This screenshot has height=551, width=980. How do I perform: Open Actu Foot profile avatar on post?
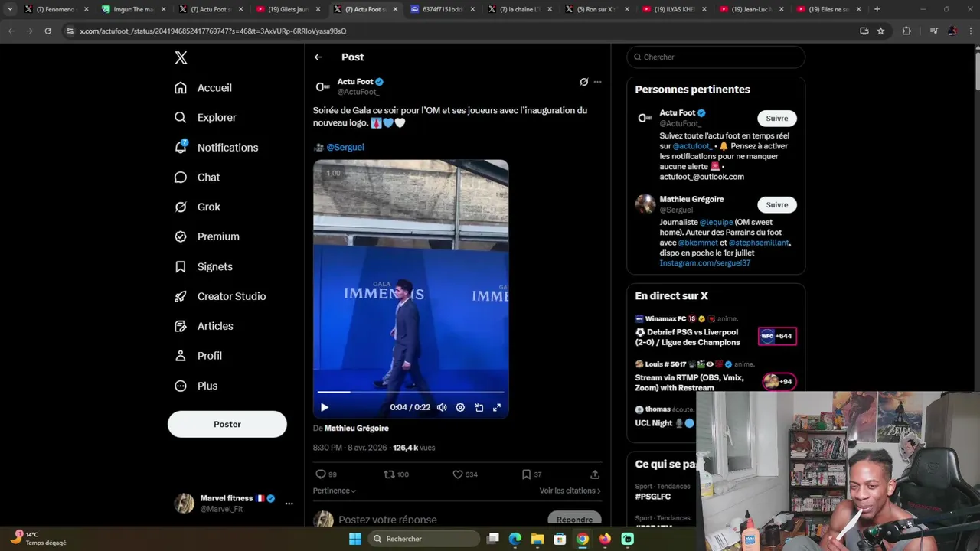(x=323, y=86)
